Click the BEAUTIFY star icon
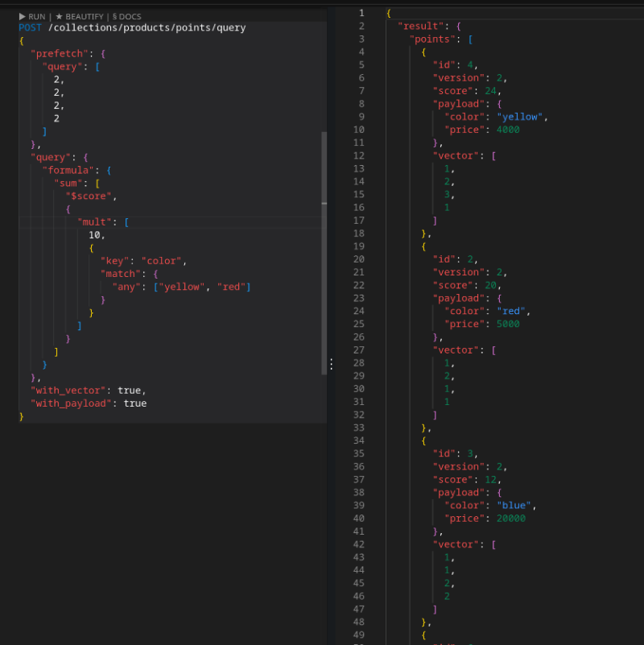This screenshot has height=645, width=644. tap(59, 16)
